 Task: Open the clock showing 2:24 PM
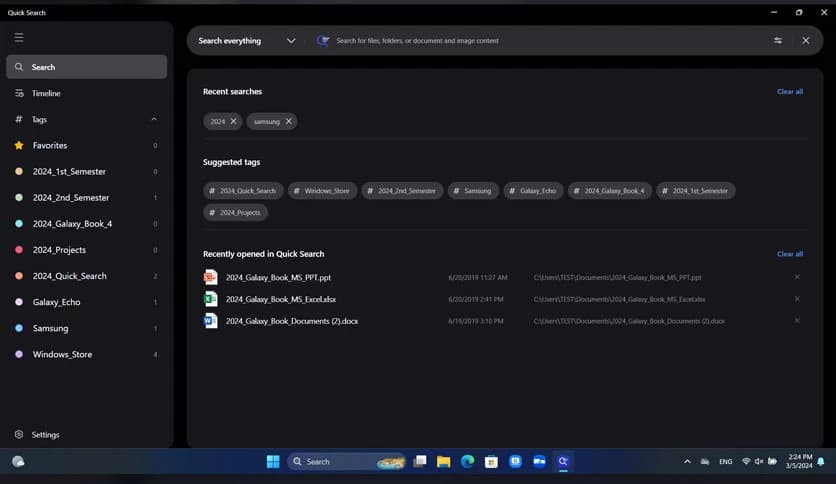coord(799,462)
